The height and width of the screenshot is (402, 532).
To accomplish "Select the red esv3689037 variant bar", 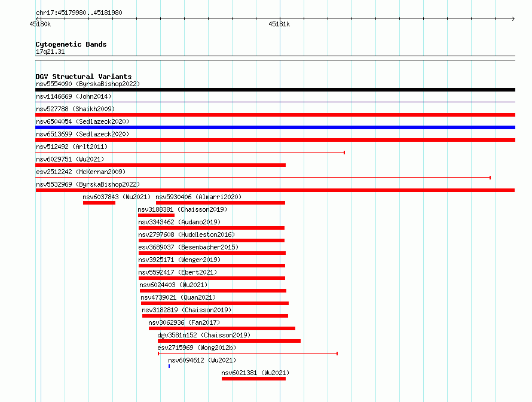I will tap(212, 253).
